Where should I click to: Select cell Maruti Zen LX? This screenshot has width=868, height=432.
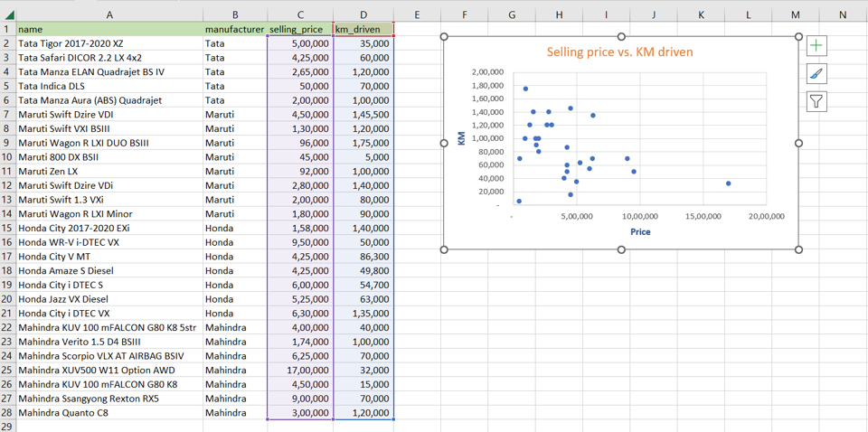109,172
